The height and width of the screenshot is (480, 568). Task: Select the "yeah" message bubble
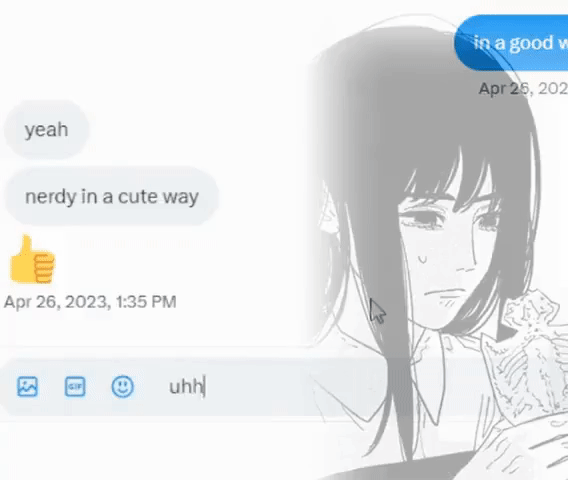click(x=46, y=129)
